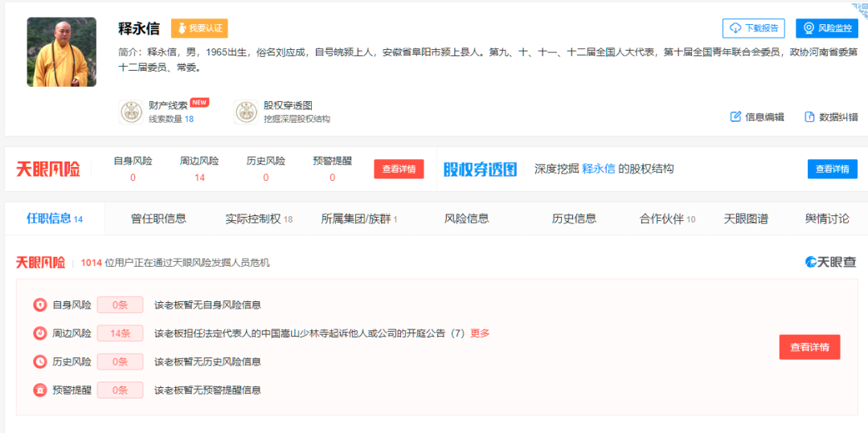868x433 pixels.
Task: Click the blue 查看详情 button for 股权穿透图
Action: click(833, 170)
